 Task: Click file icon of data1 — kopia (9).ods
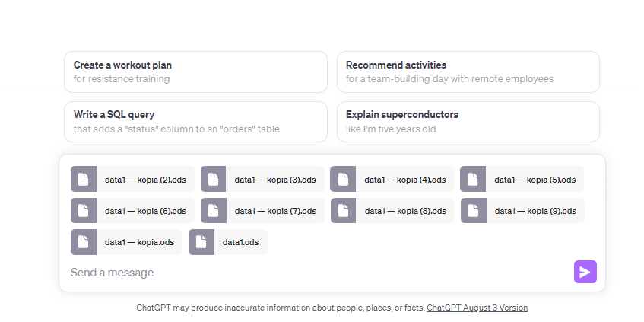coord(474,211)
